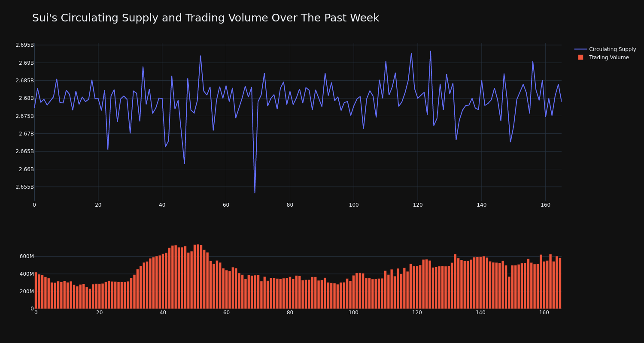Viewport: 644px width, 343px height.
Task: Click the 200M volume axis label
Action: pos(27,292)
